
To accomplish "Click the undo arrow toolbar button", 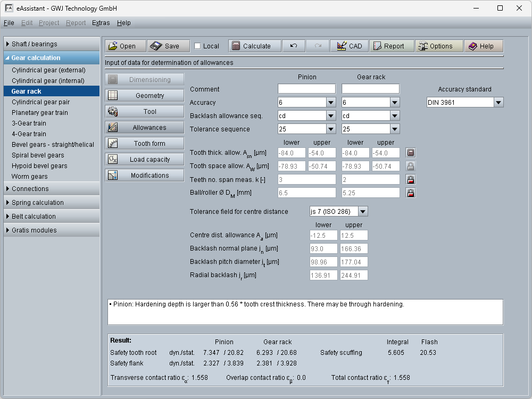I will pyautogui.click(x=294, y=46).
